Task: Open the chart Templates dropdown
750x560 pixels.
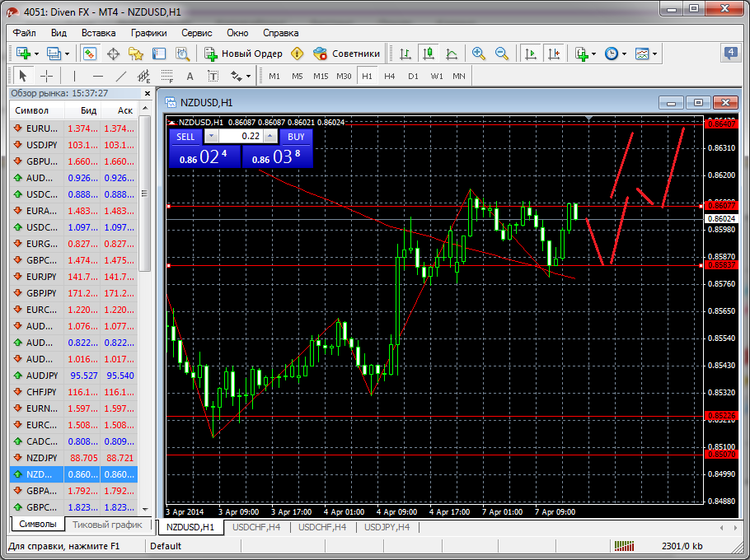Action: (655, 54)
